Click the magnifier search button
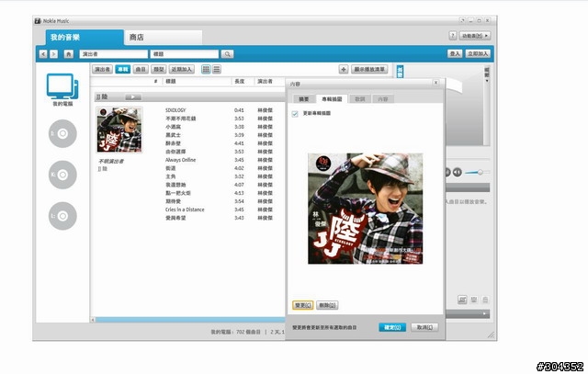This screenshot has height=374, width=588. (227, 54)
